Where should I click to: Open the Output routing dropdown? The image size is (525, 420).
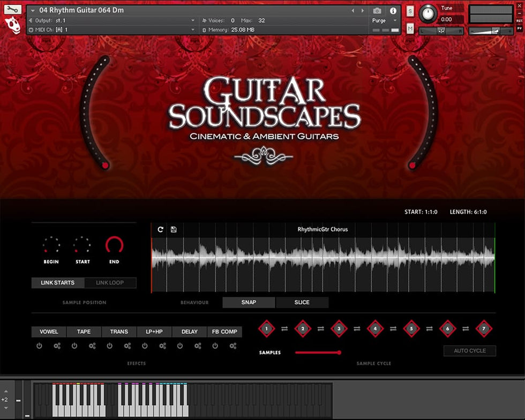pos(193,20)
